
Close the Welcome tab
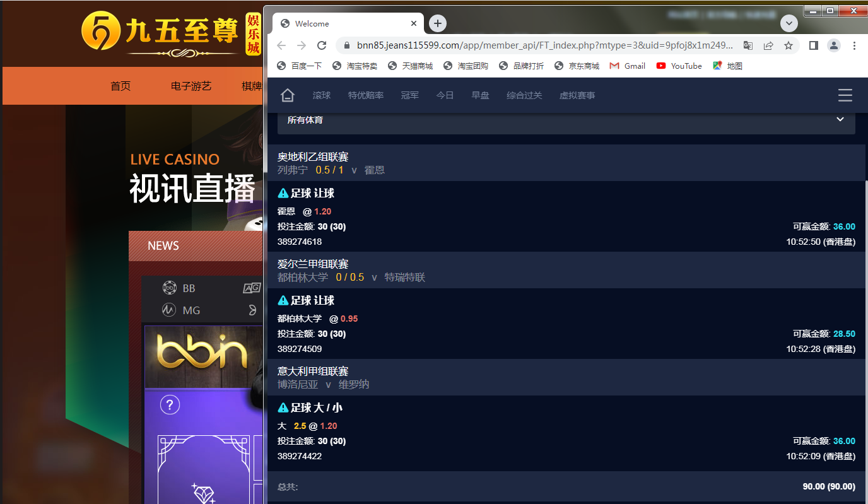point(414,23)
